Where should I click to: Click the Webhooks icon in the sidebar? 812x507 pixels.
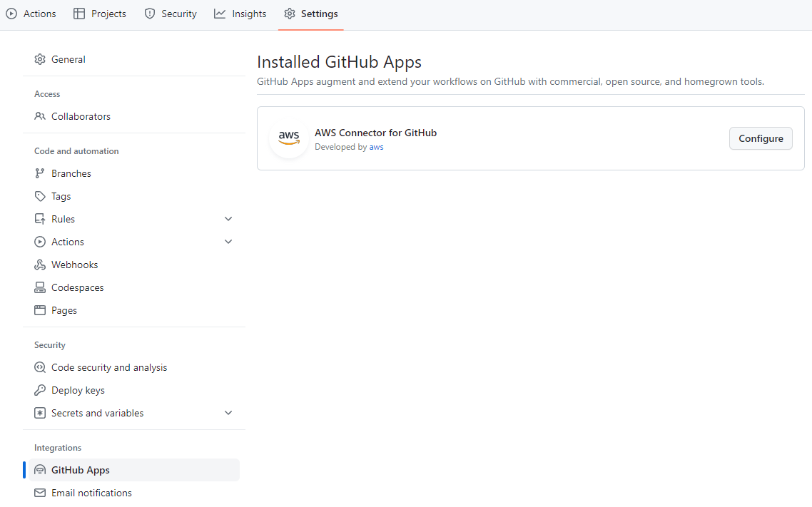[x=40, y=265]
